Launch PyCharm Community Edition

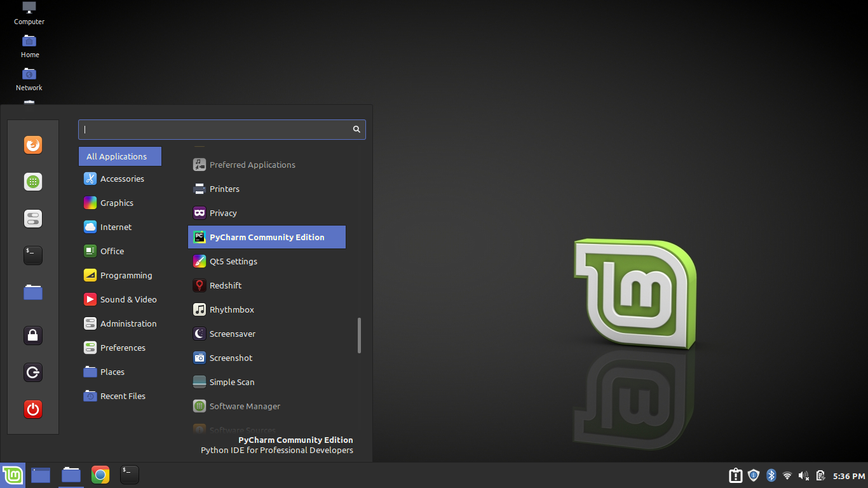(267, 237)
